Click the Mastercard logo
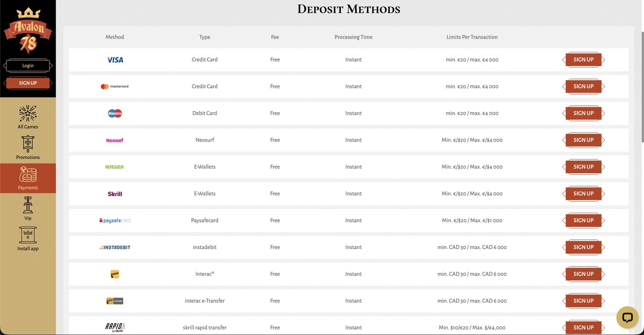644x335 pixels. point(115,86)
